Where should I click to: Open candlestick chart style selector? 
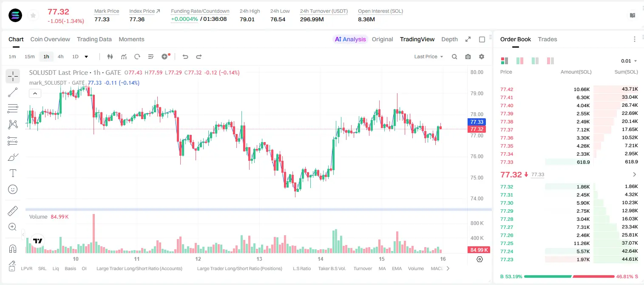pyautogui.click(x=110, y=57)
